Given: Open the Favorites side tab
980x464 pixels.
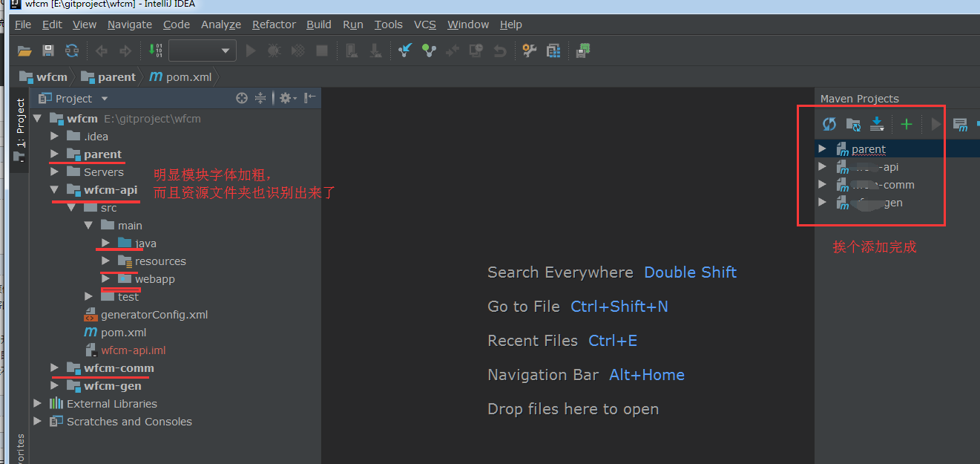Looking at the screenshot, I should (x=20, y=449).
